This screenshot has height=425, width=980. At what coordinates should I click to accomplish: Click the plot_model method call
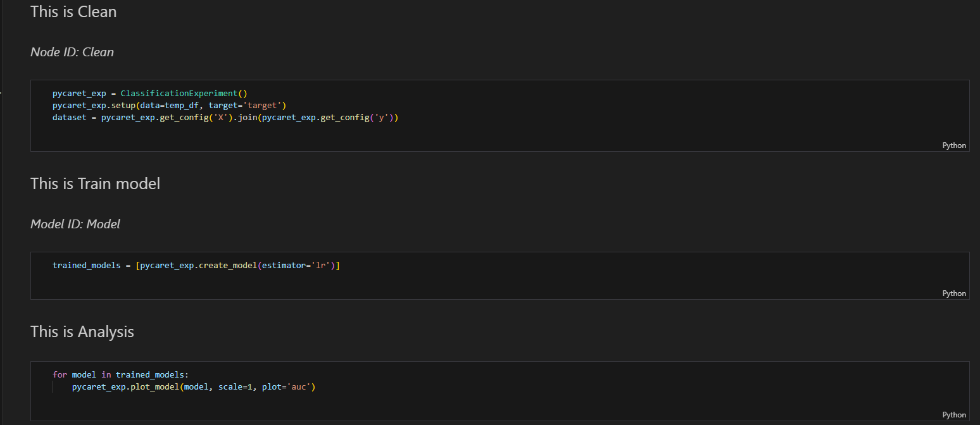(154, 386)
